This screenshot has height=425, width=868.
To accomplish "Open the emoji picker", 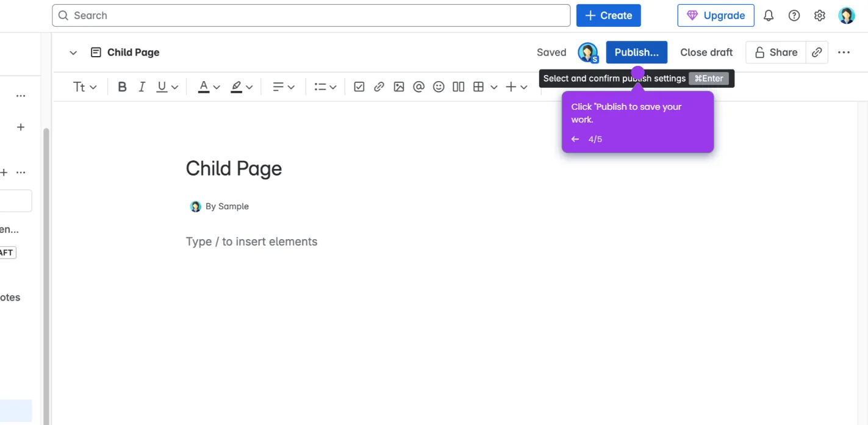I will click(439, 87).
